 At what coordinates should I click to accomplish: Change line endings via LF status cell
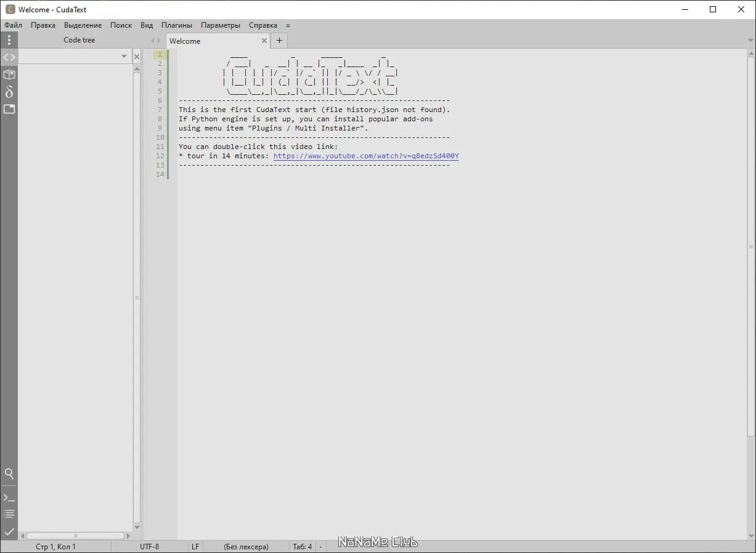point(195,546)
